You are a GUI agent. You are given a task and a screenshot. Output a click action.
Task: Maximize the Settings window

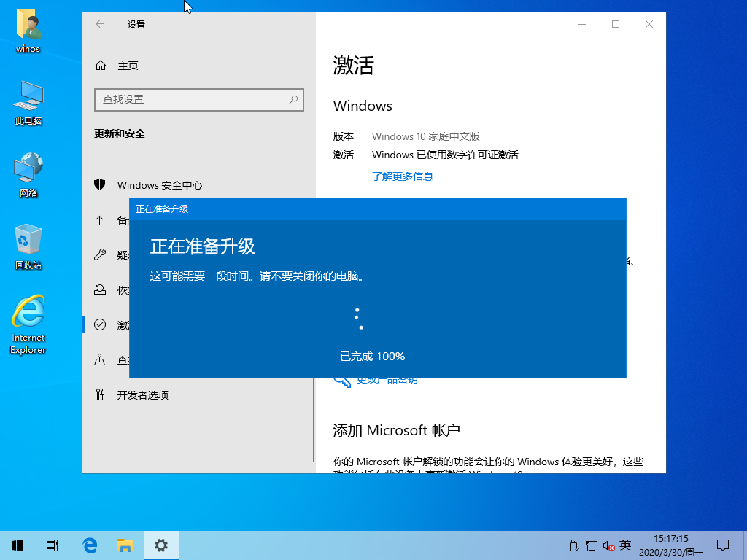click(x=616, y=24)
